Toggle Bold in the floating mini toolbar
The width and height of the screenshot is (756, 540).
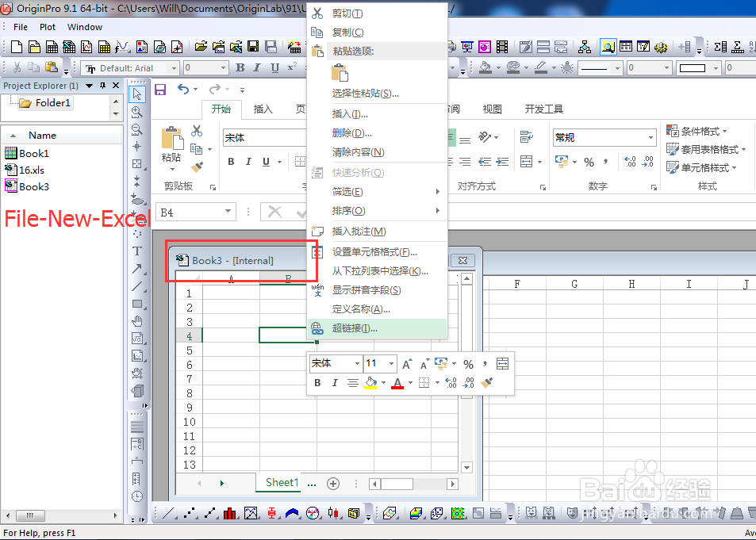[x=317, y=383]
